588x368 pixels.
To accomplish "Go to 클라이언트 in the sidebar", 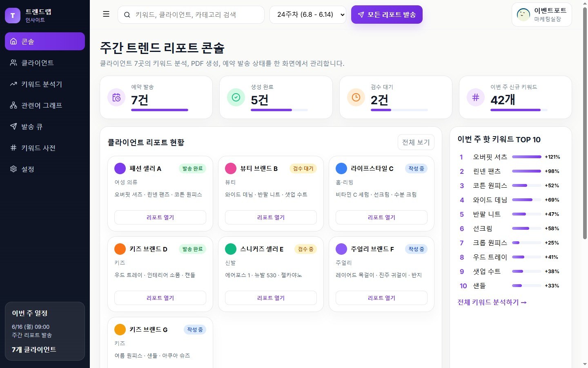I will pyautogui.click(x=45, y=63).
